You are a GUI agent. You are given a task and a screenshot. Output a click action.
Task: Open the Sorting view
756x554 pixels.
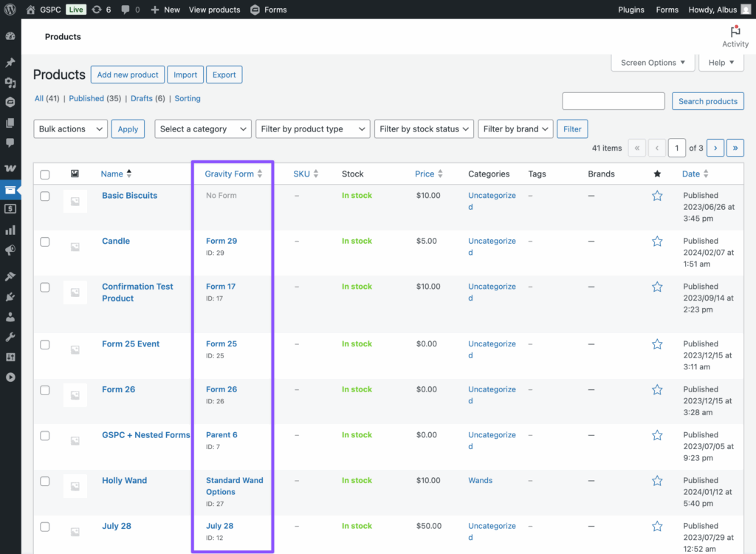pyautogui.click(x=188, y=98)
